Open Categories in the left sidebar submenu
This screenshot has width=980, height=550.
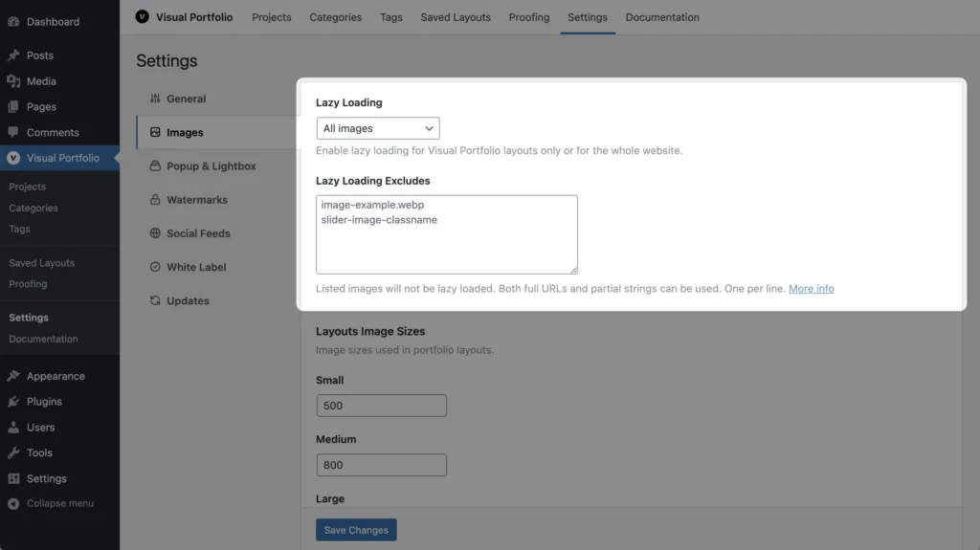33,208
